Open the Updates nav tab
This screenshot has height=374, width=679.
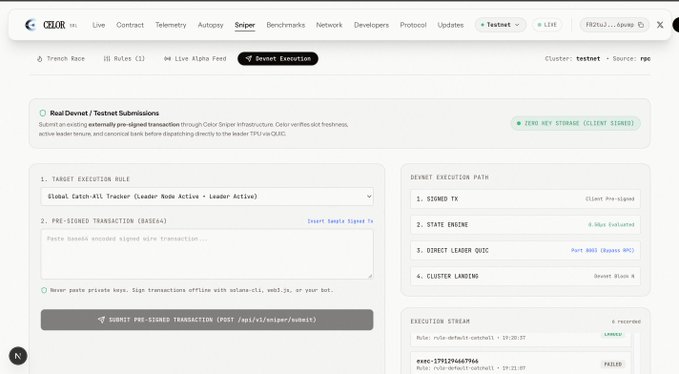click(450, 25)
